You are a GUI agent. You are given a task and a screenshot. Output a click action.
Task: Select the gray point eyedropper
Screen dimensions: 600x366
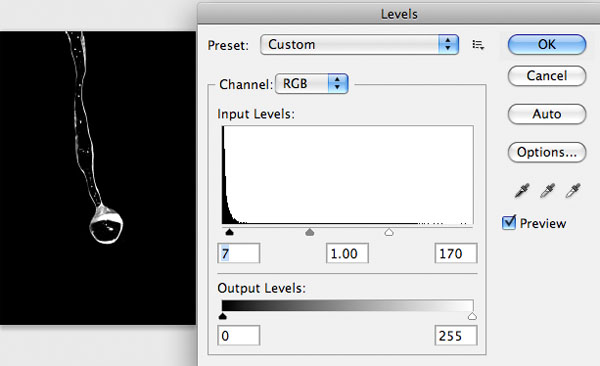pos(547,190)
